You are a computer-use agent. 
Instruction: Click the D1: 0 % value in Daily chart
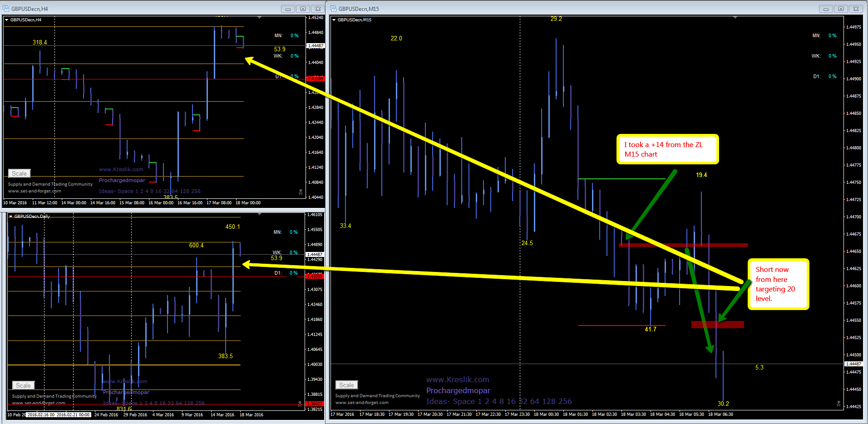pos(294,273)
